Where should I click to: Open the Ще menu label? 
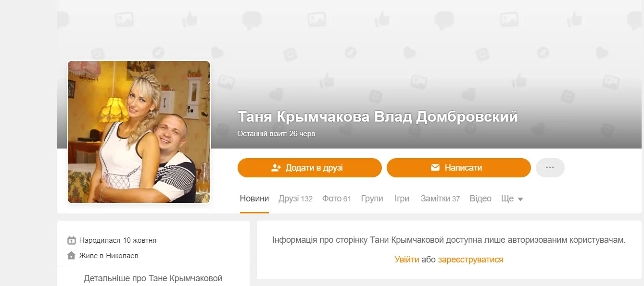click(507, 199)
